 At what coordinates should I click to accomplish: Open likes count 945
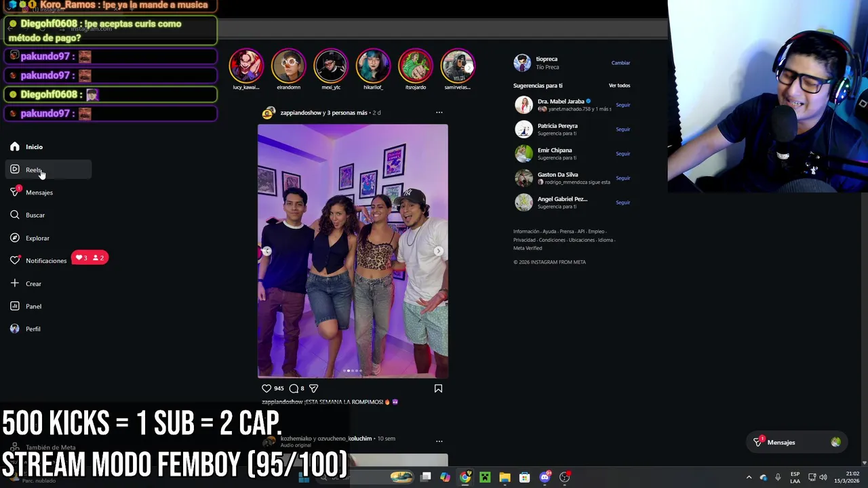(279, 388)
